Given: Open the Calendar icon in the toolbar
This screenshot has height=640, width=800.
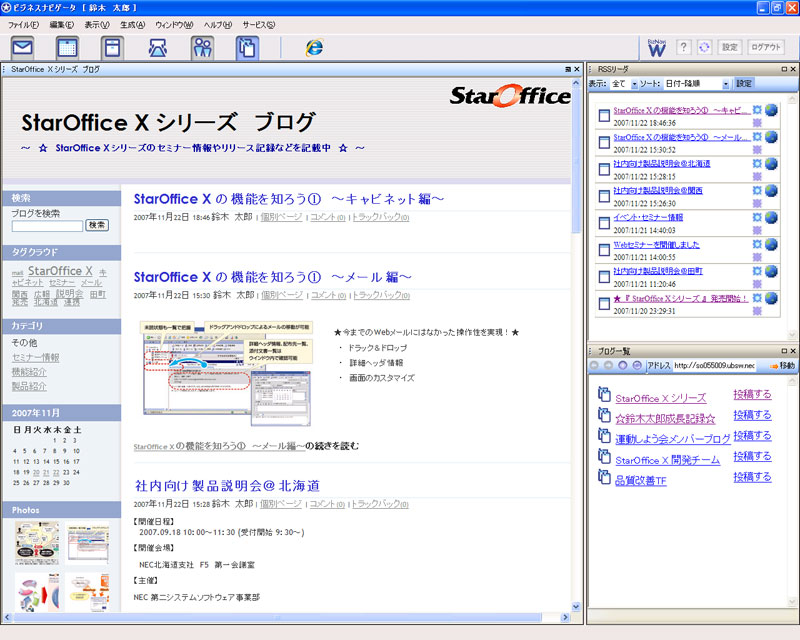Looking at the screenshot, I should tap(67, 48).
